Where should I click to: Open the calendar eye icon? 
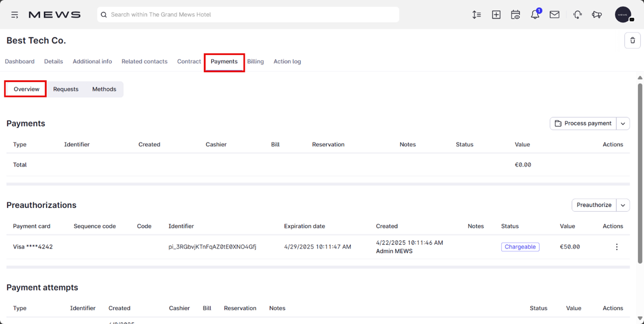click(x=515, y=15)
